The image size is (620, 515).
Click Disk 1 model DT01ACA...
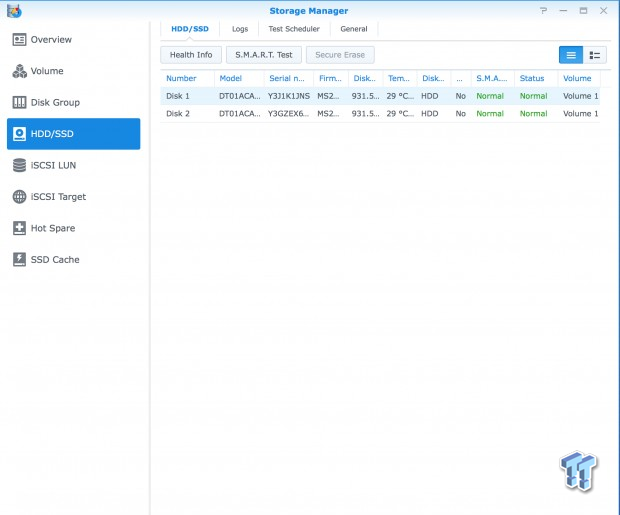pyautogui.click(x=240, y=96)
